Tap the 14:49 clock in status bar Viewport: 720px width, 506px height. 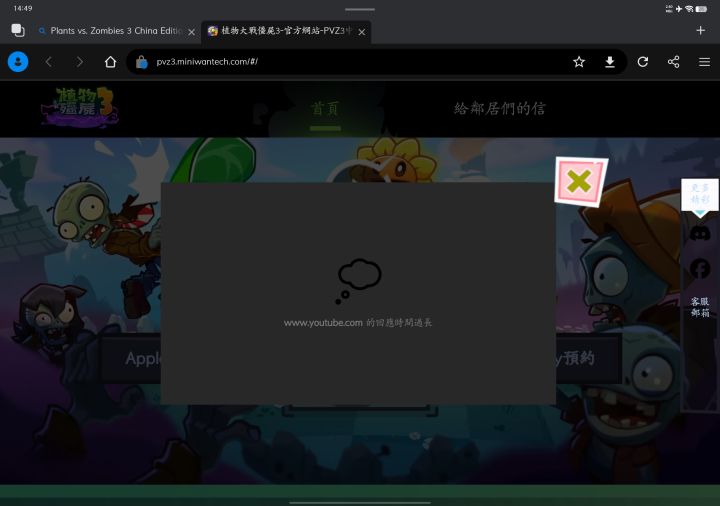(22, 8)
